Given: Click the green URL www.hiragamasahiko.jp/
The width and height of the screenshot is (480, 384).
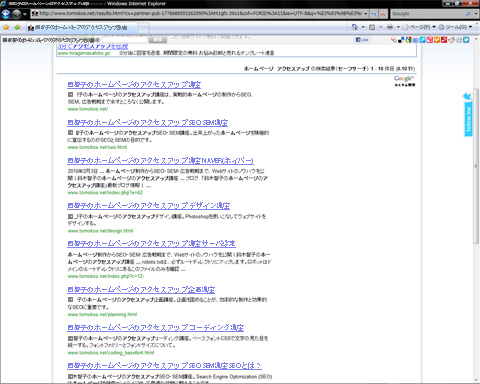Looking at the screenshot, I should click(x=84, y=53).
